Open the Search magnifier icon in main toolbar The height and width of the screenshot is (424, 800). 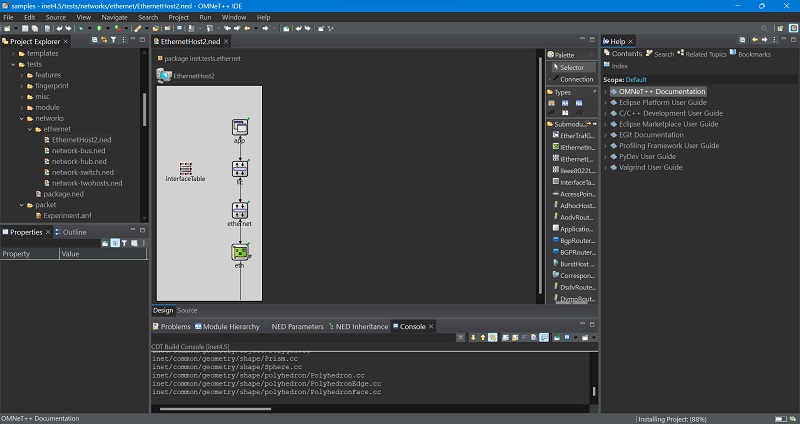(x=764, y=29)
